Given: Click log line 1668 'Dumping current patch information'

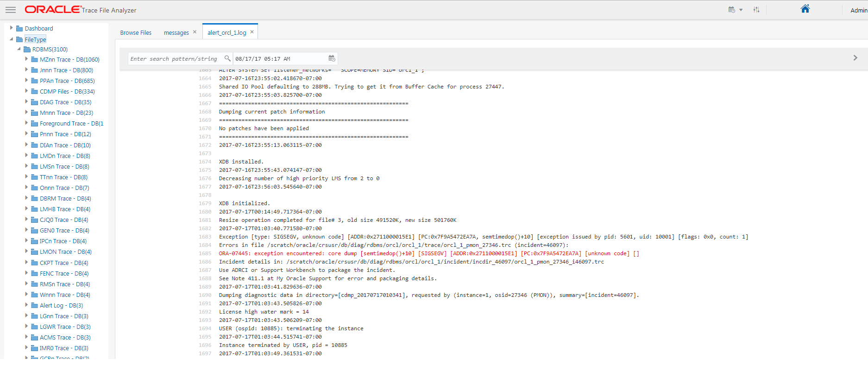Looking at the screenshot, I should click(272, 112).
